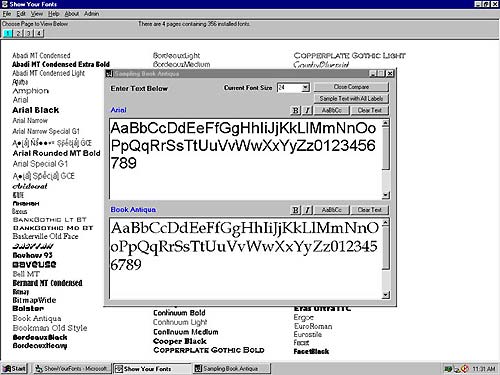Select the Bauhaus 93 font entry
The height and width of the screenshot is (375, 500).
[32, 255]
